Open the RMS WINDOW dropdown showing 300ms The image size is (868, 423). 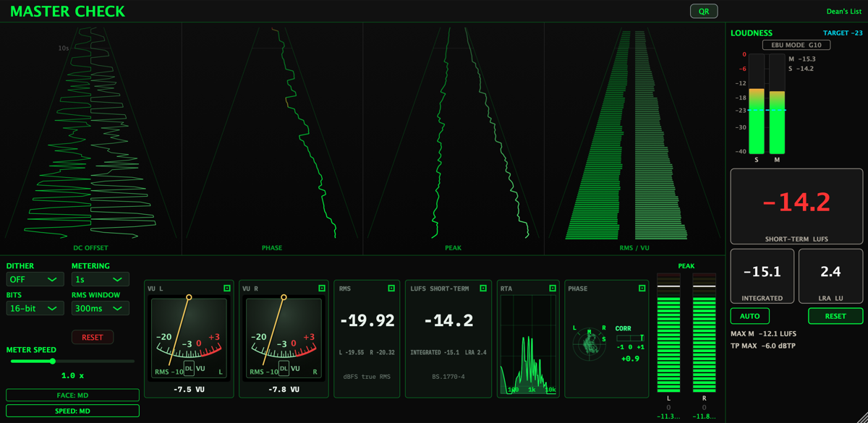click(100, 308)
